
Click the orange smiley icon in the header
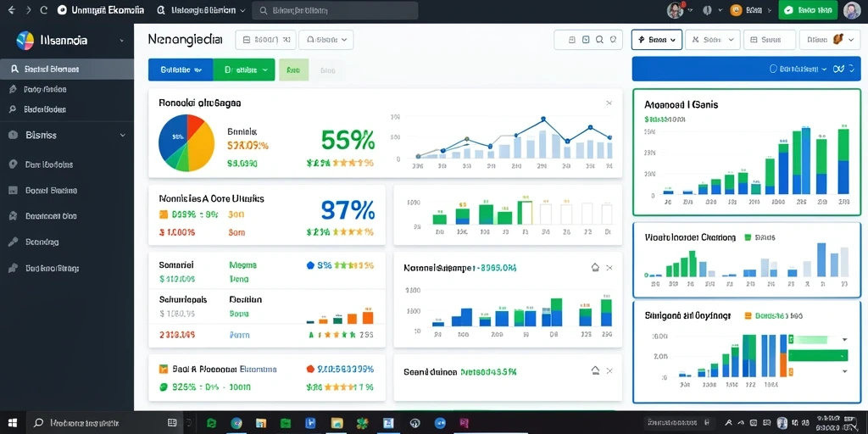[736, 10]
